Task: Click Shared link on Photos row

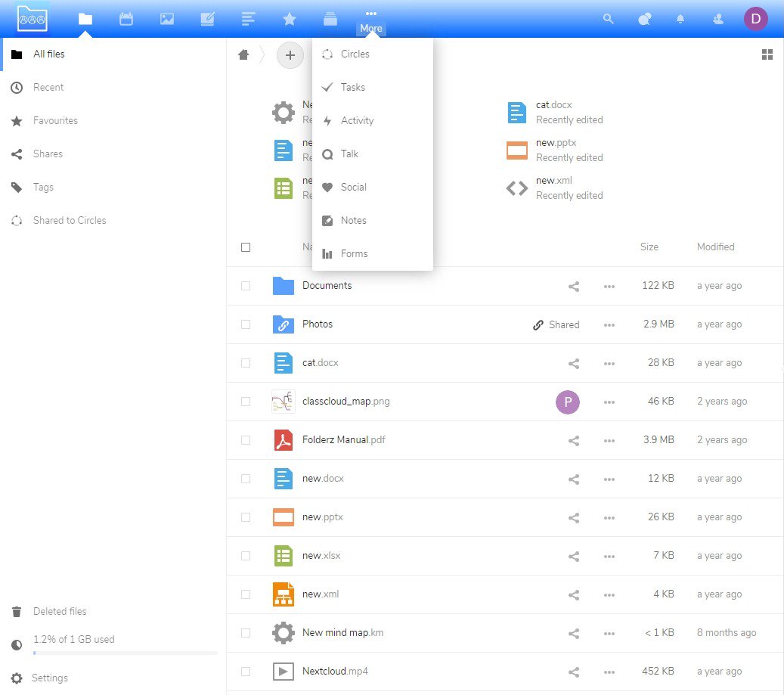Action: pyautogui.click(x=556, y=324)
